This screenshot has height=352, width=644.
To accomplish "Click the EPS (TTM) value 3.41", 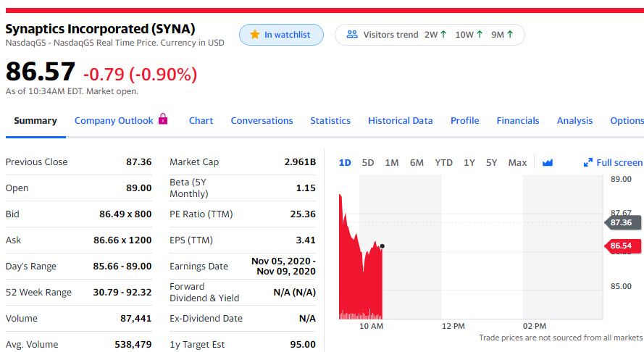I will tap(306, 240).
